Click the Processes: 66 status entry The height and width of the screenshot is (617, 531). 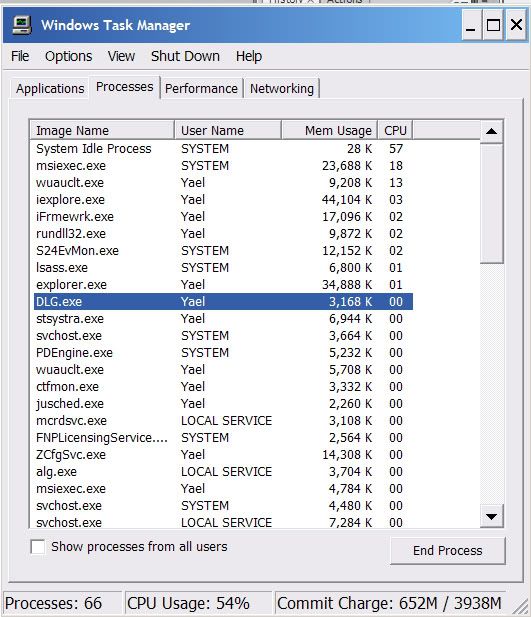(x=62, y=603)
